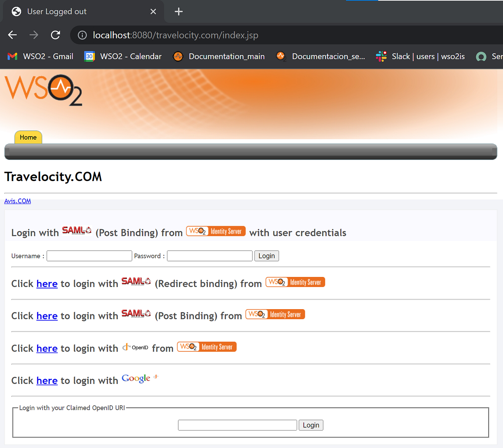Click the browser forward arrow
The width and height of the screenshot is (503, 448).
tap(34, 35)
